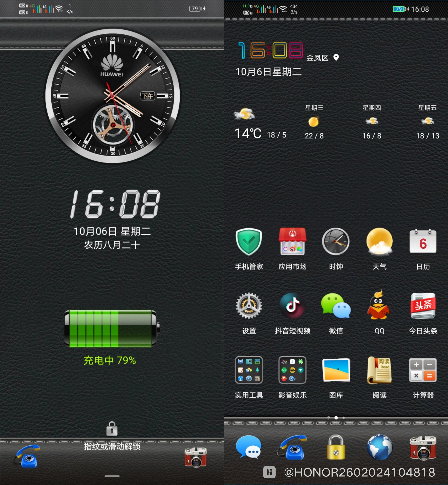The image size is (448, 485).
Task: Tap the 农历八月二十 lunar date
Action: tap(112, 245)
